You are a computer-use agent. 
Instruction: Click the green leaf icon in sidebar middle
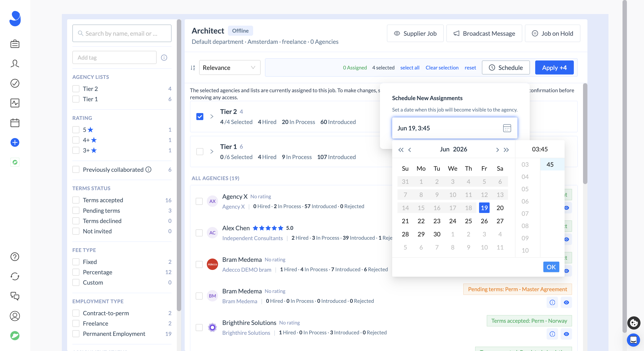(x=15, y=162)
